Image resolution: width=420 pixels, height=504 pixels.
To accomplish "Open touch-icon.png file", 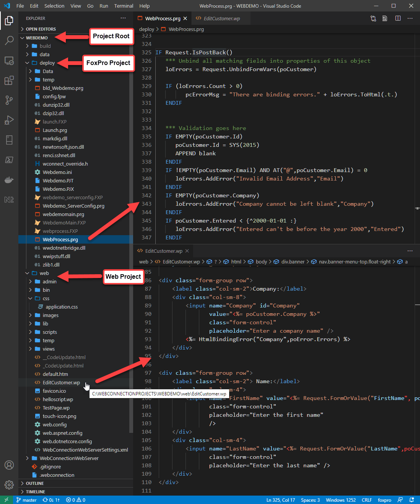I will [76, 416].
